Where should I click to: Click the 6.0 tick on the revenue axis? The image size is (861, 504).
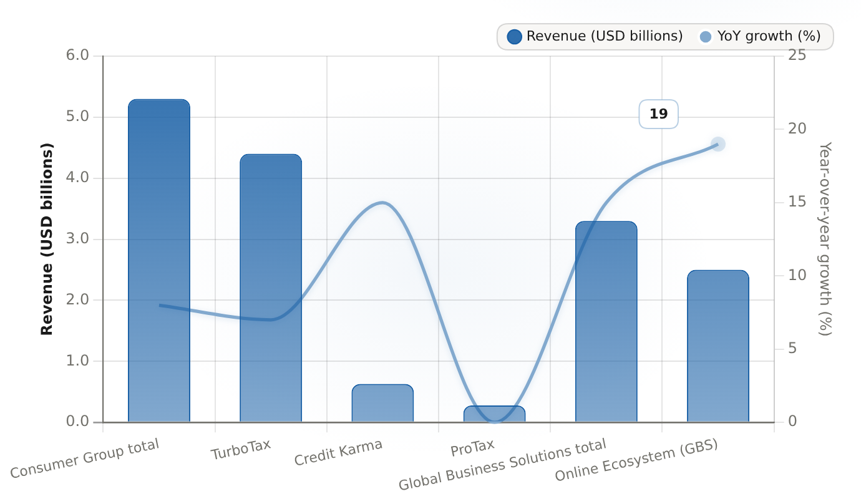point(77,56)
